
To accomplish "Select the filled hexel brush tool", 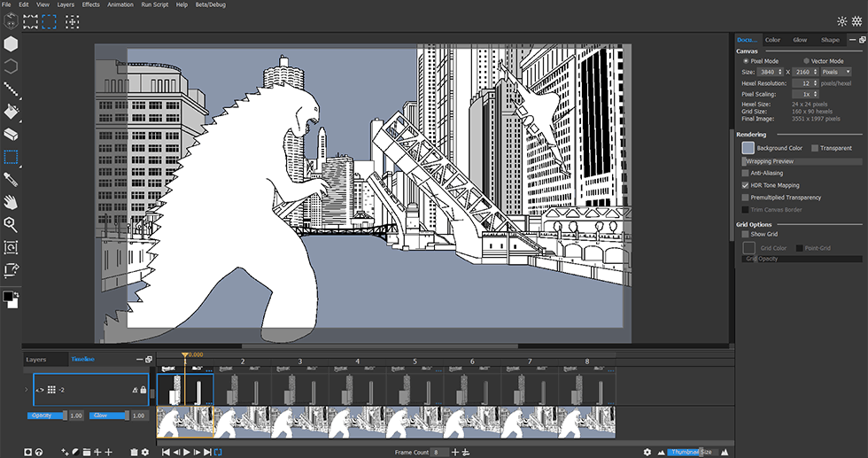I will [11, 43].
